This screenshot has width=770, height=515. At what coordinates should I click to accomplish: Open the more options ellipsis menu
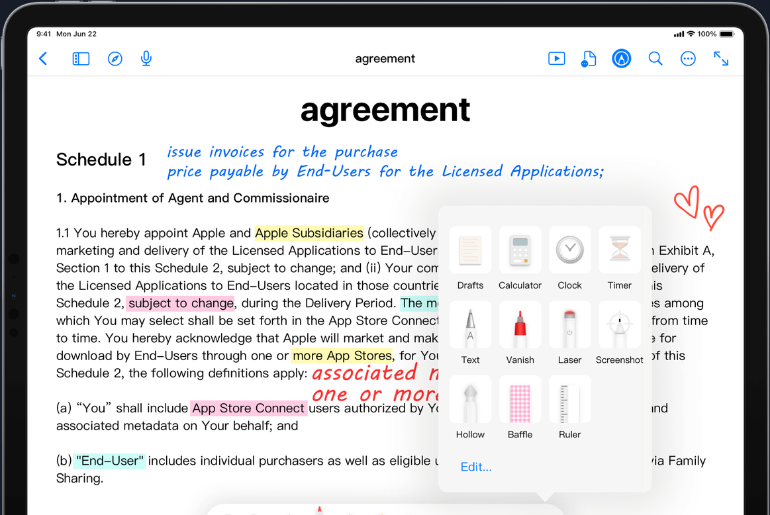(688, 59)
